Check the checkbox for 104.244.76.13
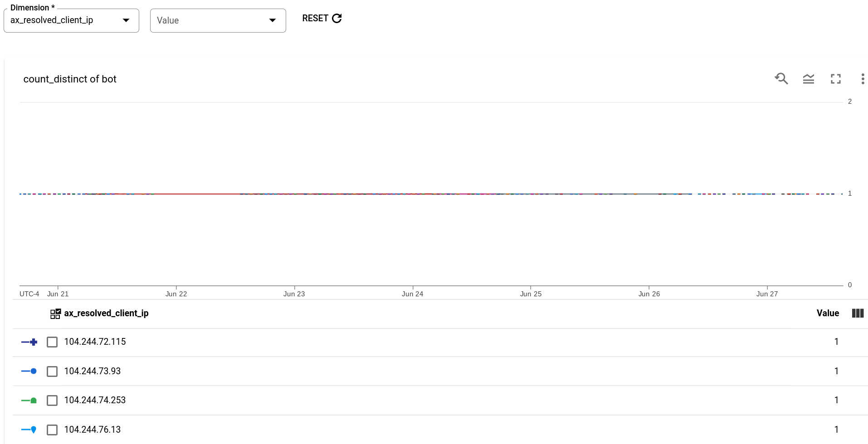 [52, 430]
